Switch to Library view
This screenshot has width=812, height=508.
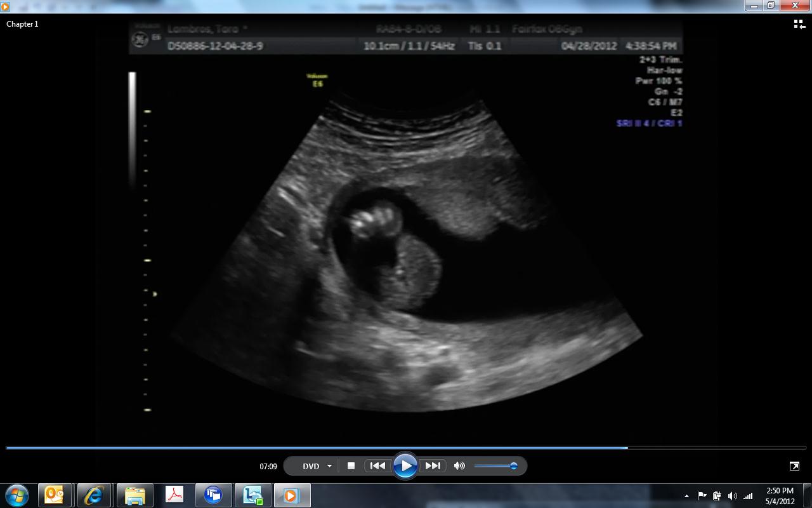[x=799, y=24]
